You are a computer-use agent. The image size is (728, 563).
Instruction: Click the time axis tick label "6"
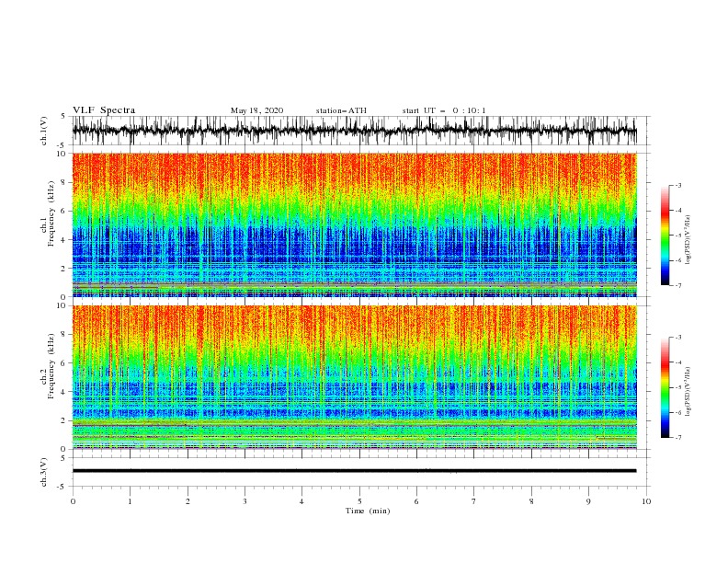coord(416,501)
